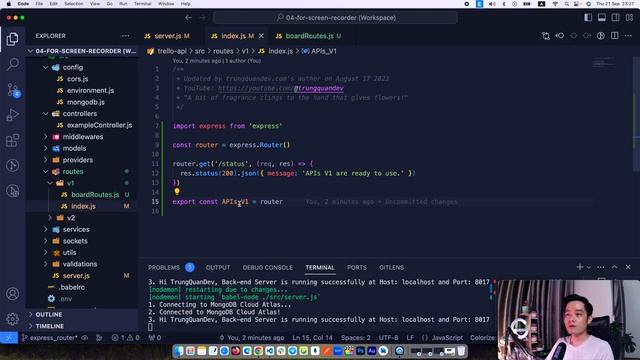Click the JavaScript language mode
The width and height of the screenshot is (640, 360).
pos(447,338)
